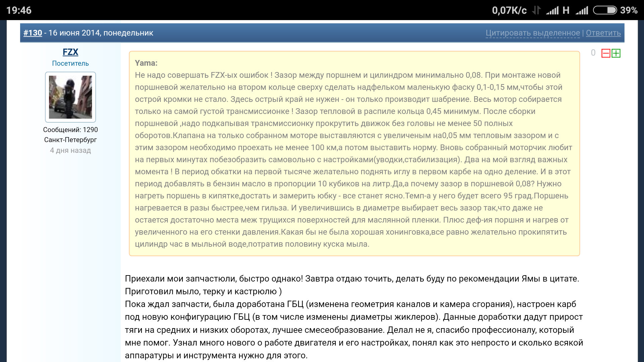Image resolution: width=644 pixels, height=362 pixels.
Task: Open post permalink #130
Action: point(33,33)
